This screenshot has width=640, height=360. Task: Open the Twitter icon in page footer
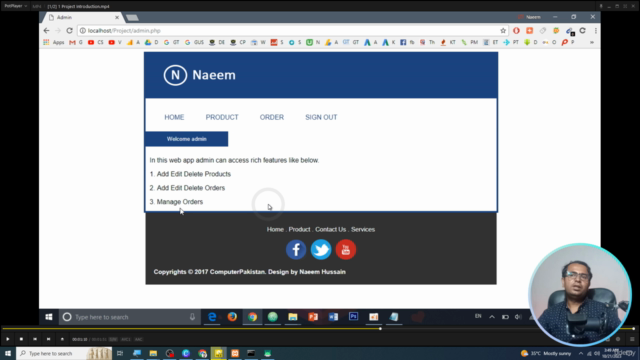321,249
